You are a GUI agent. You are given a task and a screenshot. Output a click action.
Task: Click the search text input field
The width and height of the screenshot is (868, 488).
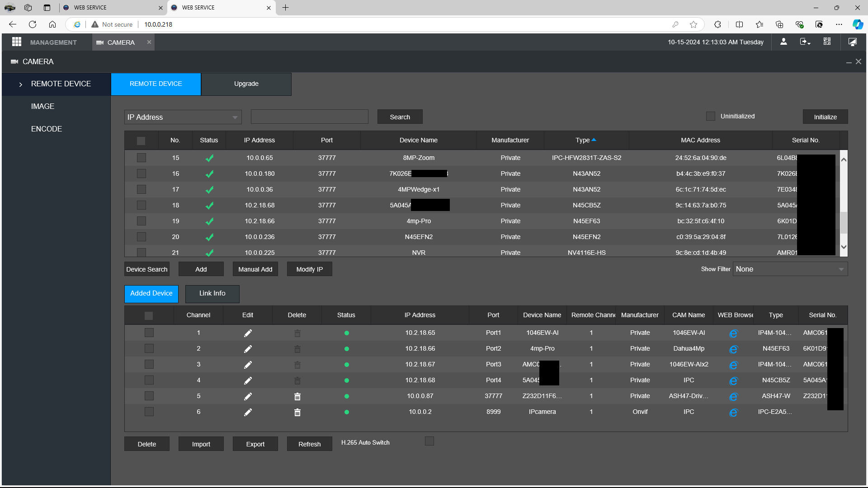pyautogui.click(x=309, y=117)
